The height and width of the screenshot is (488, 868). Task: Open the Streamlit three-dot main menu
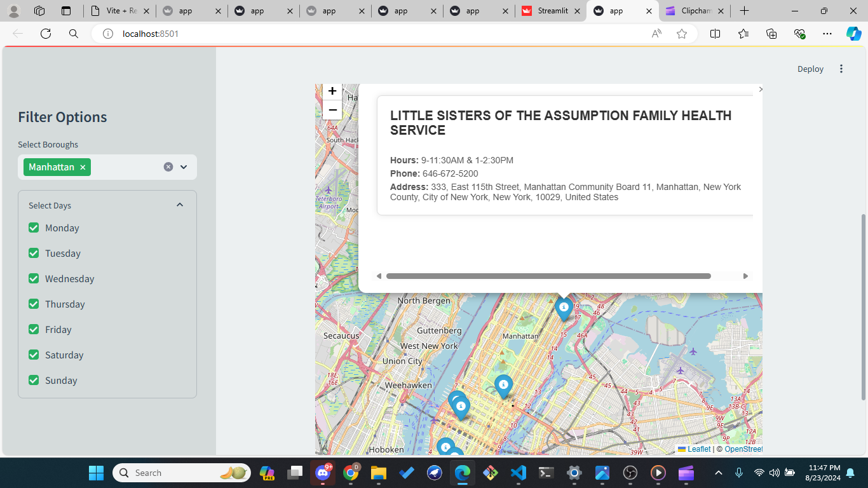(841, 69)
